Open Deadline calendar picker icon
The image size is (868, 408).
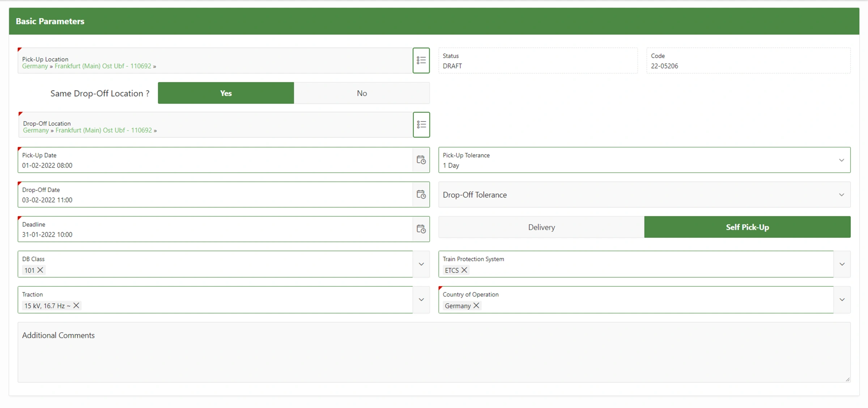[x=421, y=229]
